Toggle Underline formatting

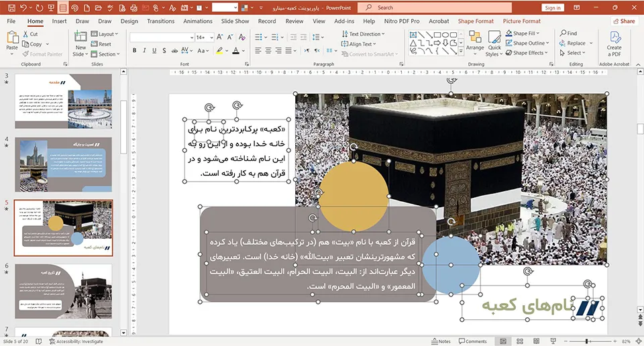click(x=154, y=50)
